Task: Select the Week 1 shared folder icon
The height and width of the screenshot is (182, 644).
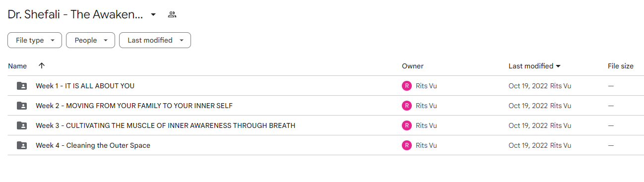Action: (22, 86)
